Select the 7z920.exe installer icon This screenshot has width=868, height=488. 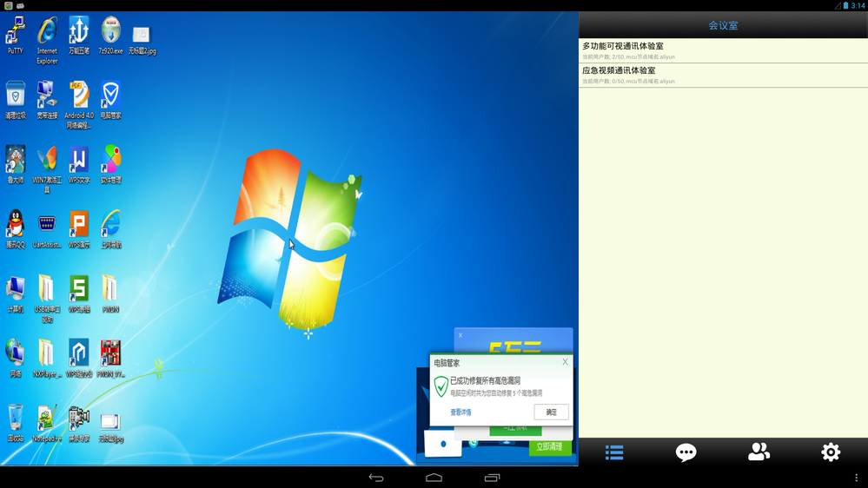[x=110, y=36]
